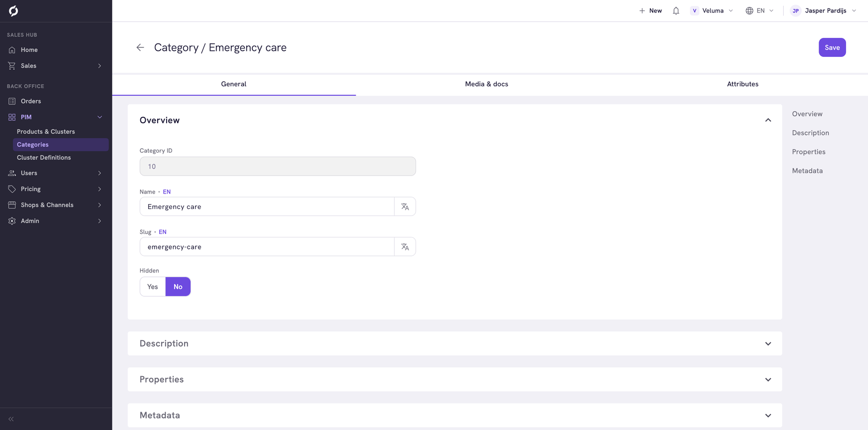
Task: Switch to the Media & docs tab
Action: pyautogui.click(x=486, y=84)
